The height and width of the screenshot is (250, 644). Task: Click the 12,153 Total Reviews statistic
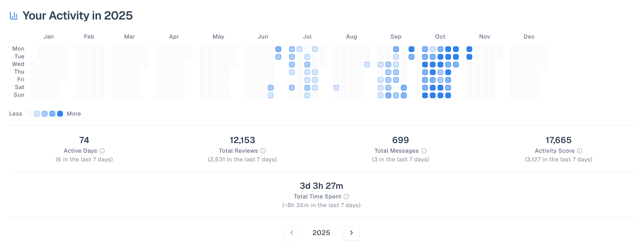[242, 140]
